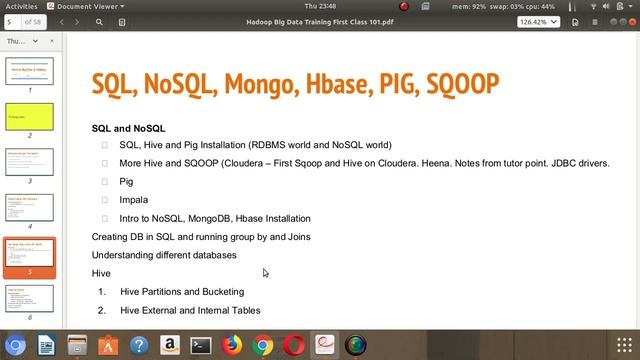Go to the previous page arrow
Viewport: 640px width, 360px height.
[x=62, y=22]
